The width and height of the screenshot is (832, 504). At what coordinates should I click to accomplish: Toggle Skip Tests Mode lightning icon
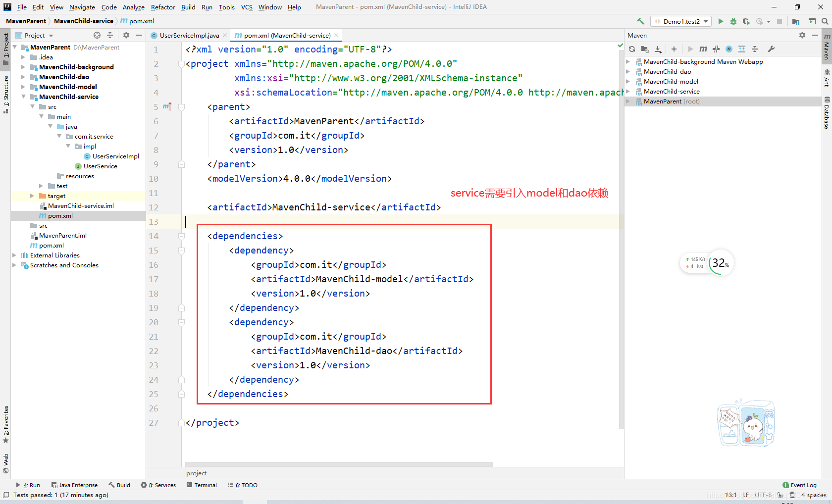729,49
